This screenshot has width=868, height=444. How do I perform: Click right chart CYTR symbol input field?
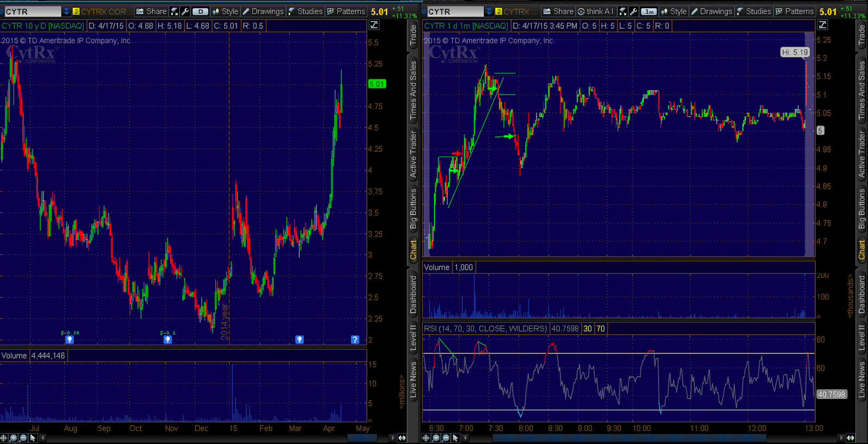(455, 11)
